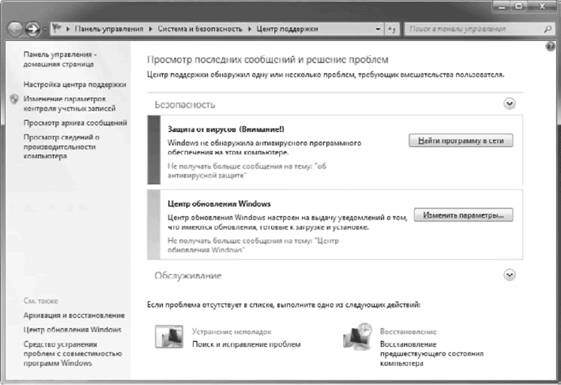Click the Найти программу в сети button
This screenshot has width=561, height=385.
coord(461,141)
